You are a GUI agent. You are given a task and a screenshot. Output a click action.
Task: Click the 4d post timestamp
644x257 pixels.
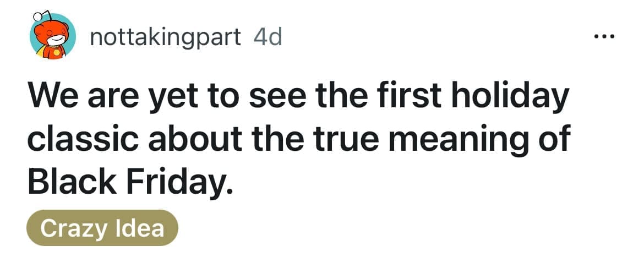(267, 37)
